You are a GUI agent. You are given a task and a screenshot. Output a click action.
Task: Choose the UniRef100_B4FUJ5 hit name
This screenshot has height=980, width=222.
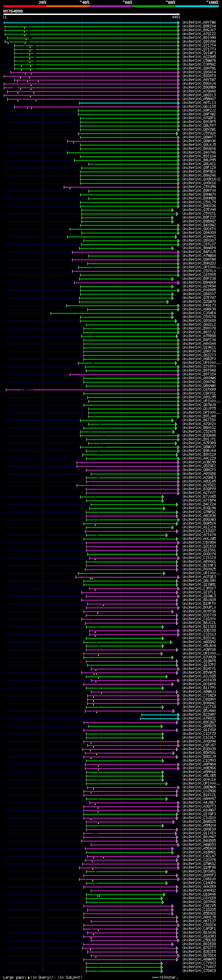199,252
